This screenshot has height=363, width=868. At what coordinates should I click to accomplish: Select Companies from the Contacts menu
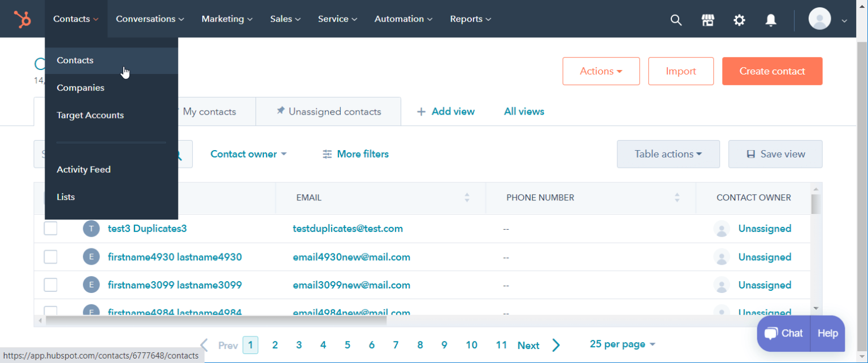pos(80,88)
